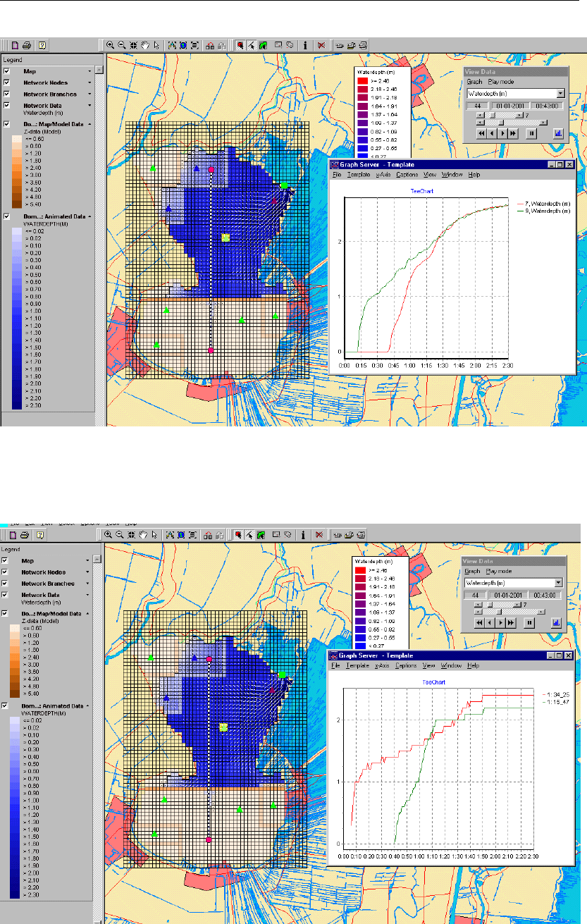
Task: Open Template menu in upper Graph Server window
Action: pyautogui.click(x=358, y=174)
